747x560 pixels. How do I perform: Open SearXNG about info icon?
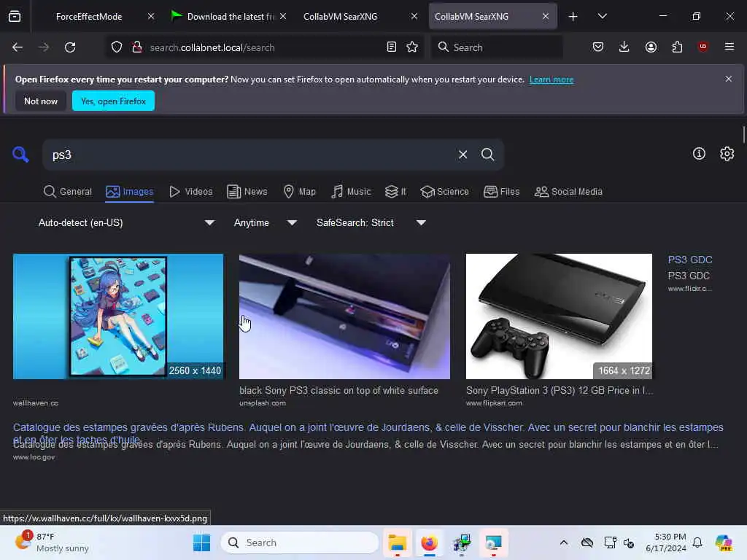(699, 153)
